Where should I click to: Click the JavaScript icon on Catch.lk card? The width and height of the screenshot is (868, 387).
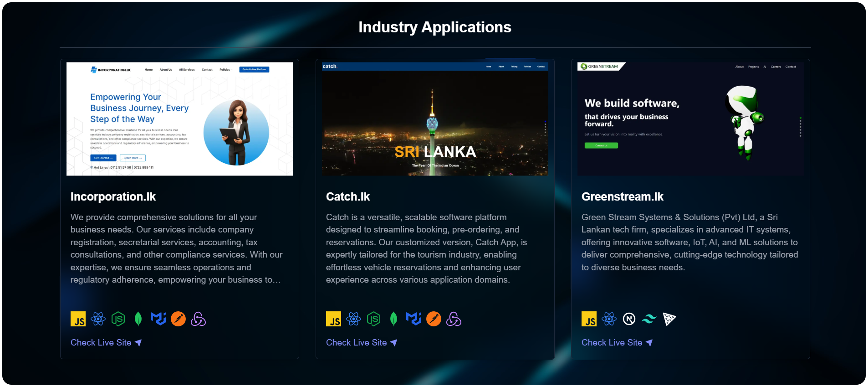[x=333, y=319]
